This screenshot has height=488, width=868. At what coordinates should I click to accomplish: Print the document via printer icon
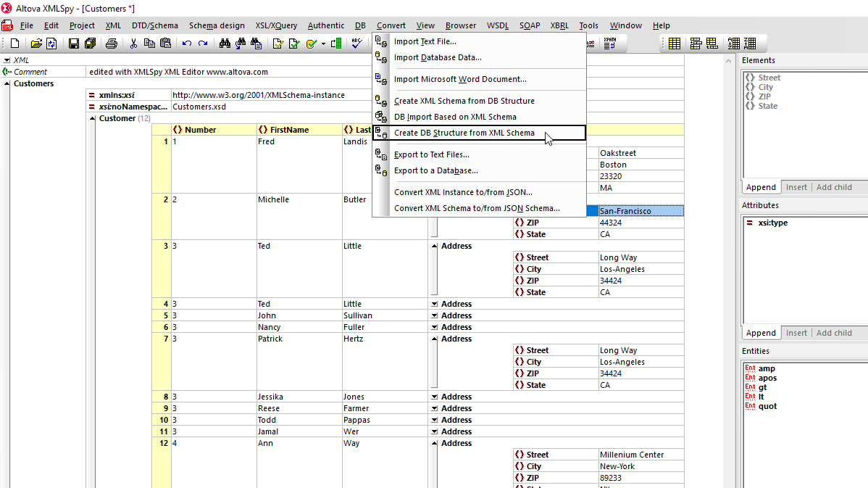[x=112, y=44]
